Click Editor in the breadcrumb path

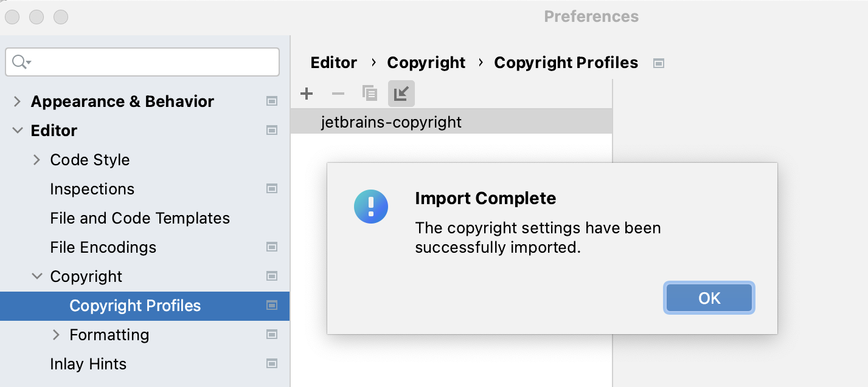[334, 63]
